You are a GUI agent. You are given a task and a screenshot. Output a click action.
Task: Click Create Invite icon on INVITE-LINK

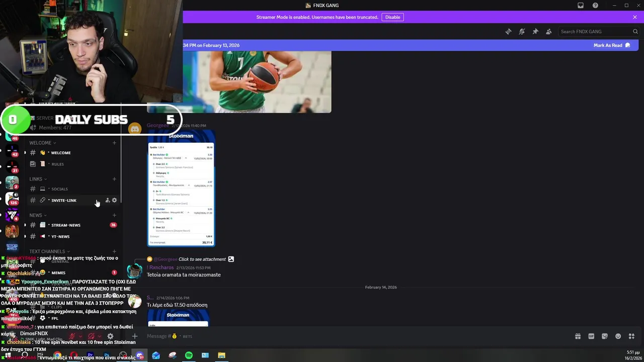point(107,200)
